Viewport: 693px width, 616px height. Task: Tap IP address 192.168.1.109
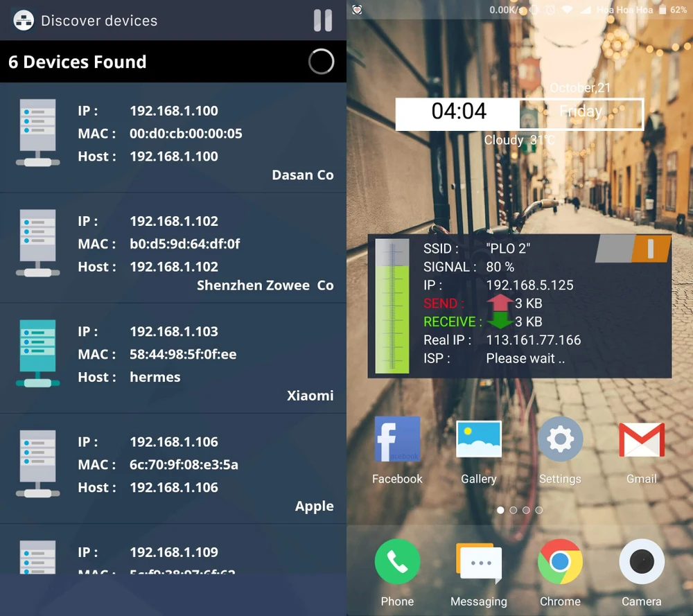[x=174, y=552]
